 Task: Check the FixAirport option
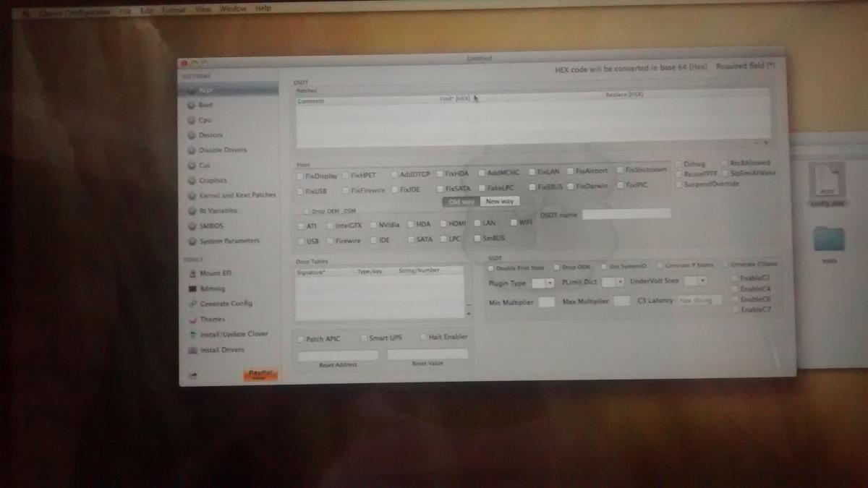tap(571, 171)
